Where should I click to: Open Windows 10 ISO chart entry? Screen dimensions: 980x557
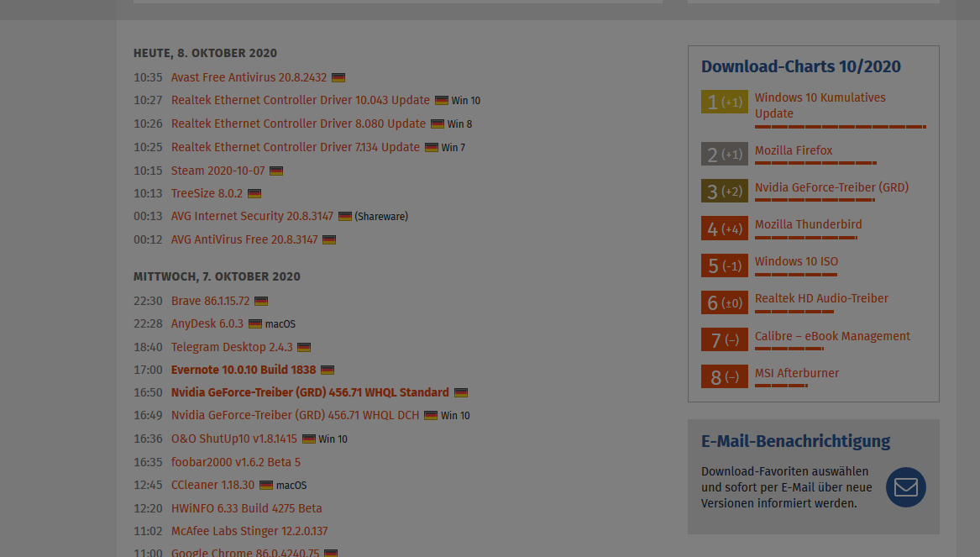(x=796, y=262)
